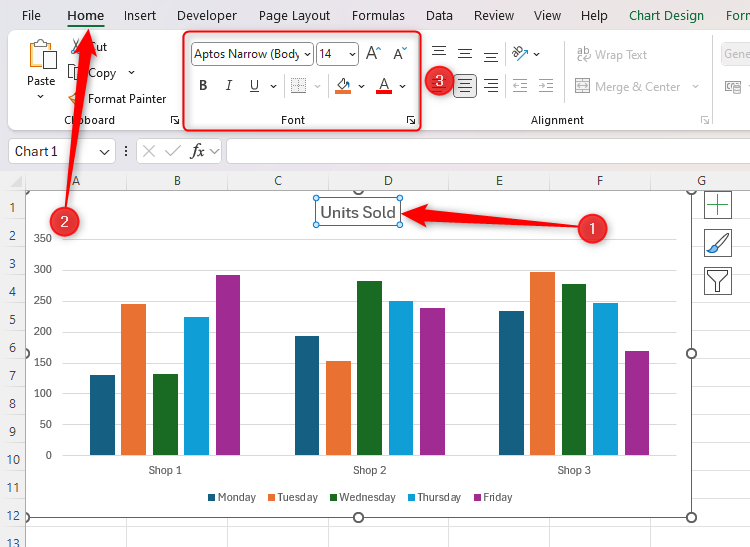Open Chart Filters funnel button
Viewport: 750px width, 547px height.
coord(718,281)
